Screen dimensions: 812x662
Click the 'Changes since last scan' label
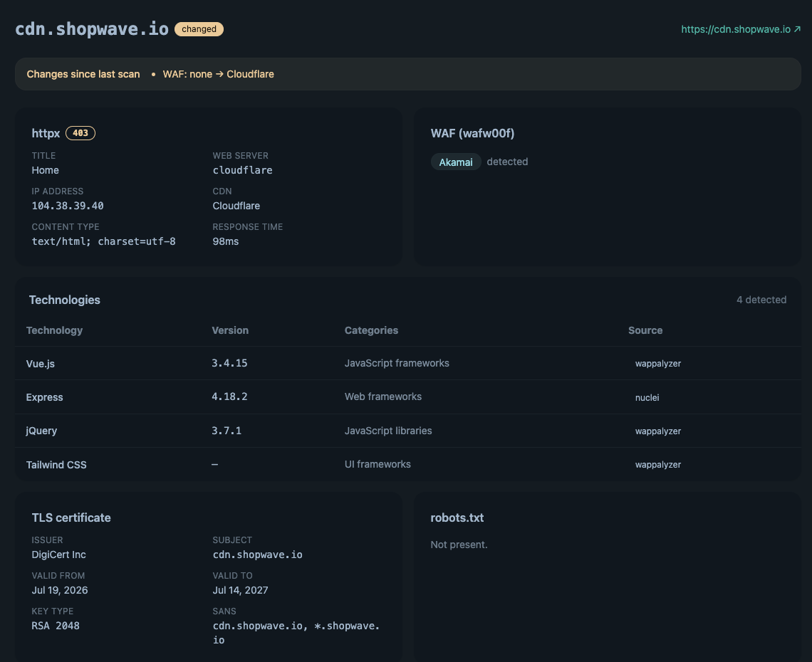pyautogui.click(x=83, y=74)
